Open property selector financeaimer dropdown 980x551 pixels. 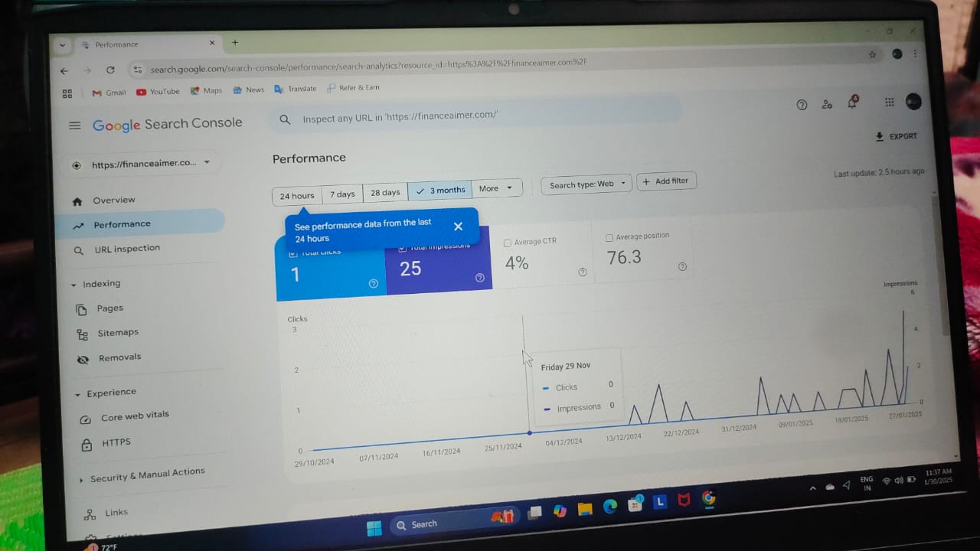[142, 164]
